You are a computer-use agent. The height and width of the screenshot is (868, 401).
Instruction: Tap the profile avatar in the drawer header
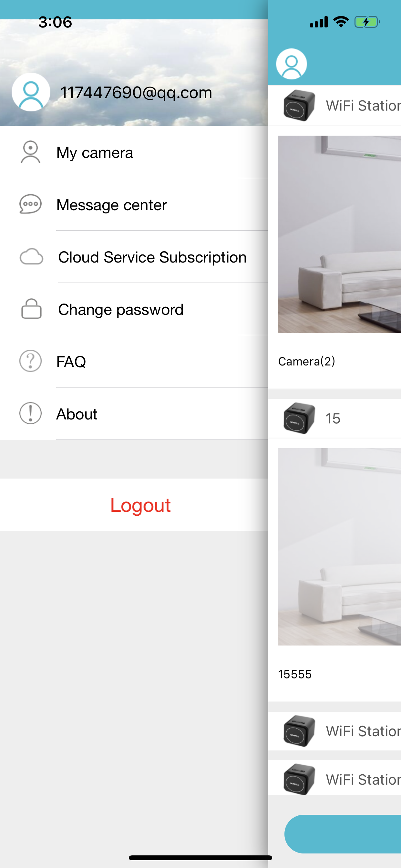31,92
